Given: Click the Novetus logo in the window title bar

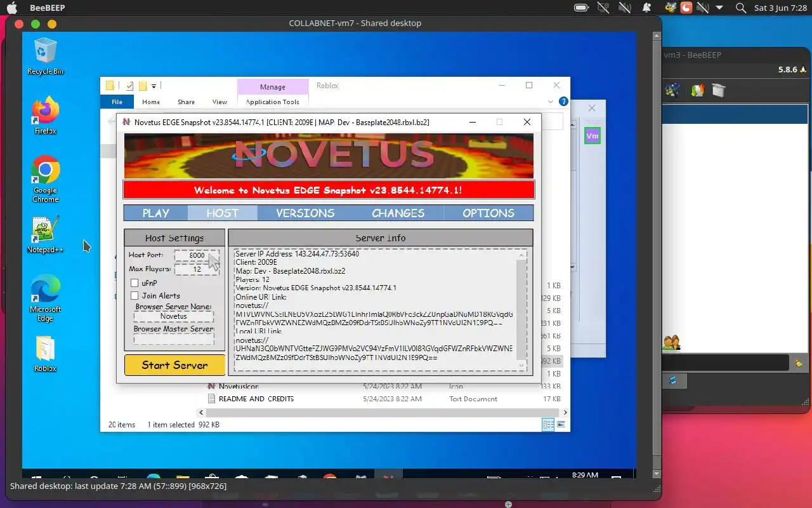Looking at the screenshot, I should click(126, 122).
